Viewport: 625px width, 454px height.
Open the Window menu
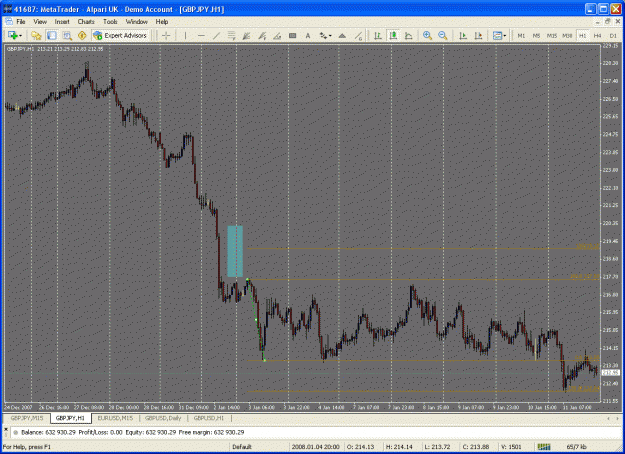tap(137, 22)
